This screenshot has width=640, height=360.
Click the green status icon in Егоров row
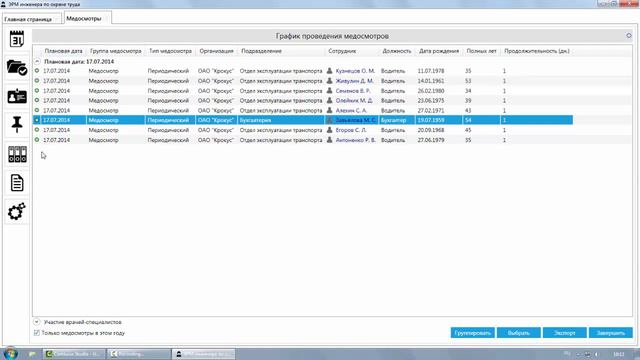(x=37, y=130)
